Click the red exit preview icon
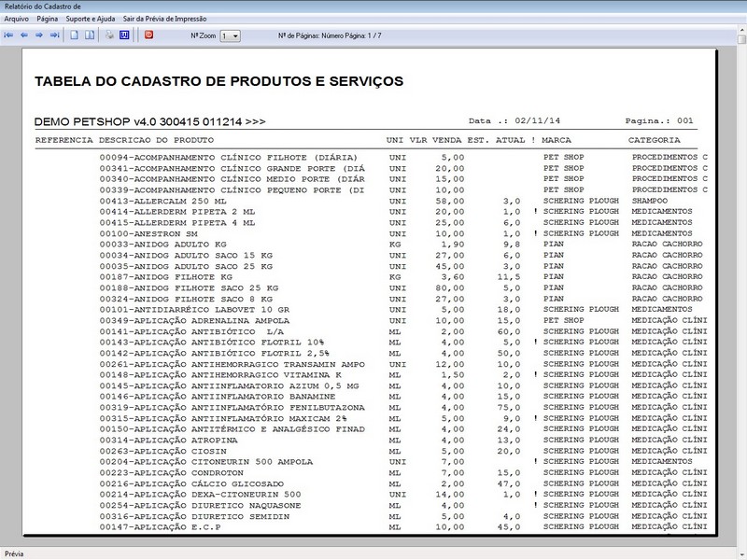Viewport: 747px width, 560px height. 147,35
